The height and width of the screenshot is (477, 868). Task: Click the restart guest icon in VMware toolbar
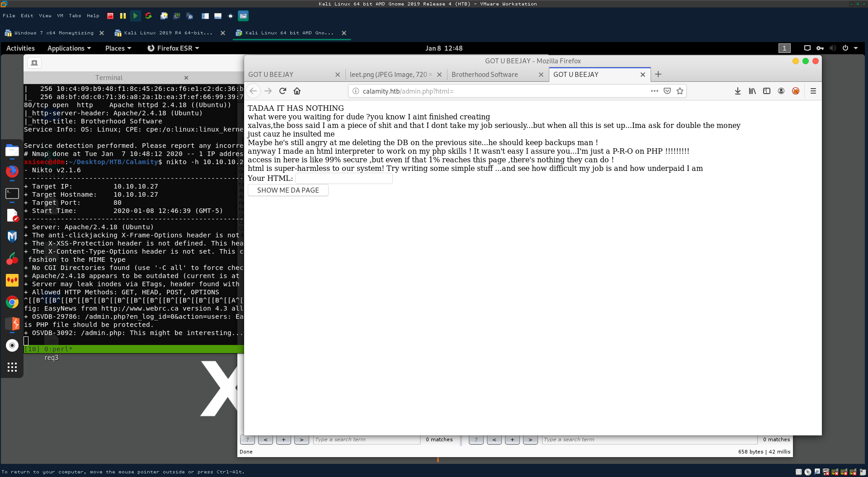(148, 16)
